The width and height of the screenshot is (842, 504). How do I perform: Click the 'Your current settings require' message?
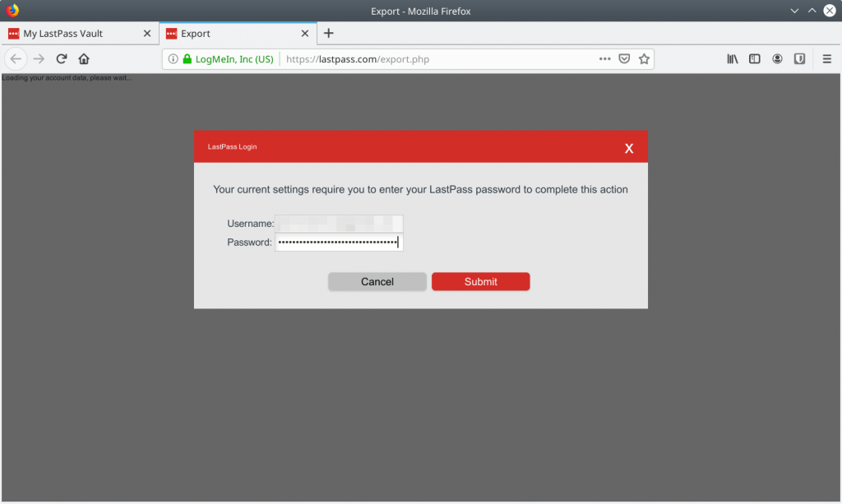pos(420,189)
